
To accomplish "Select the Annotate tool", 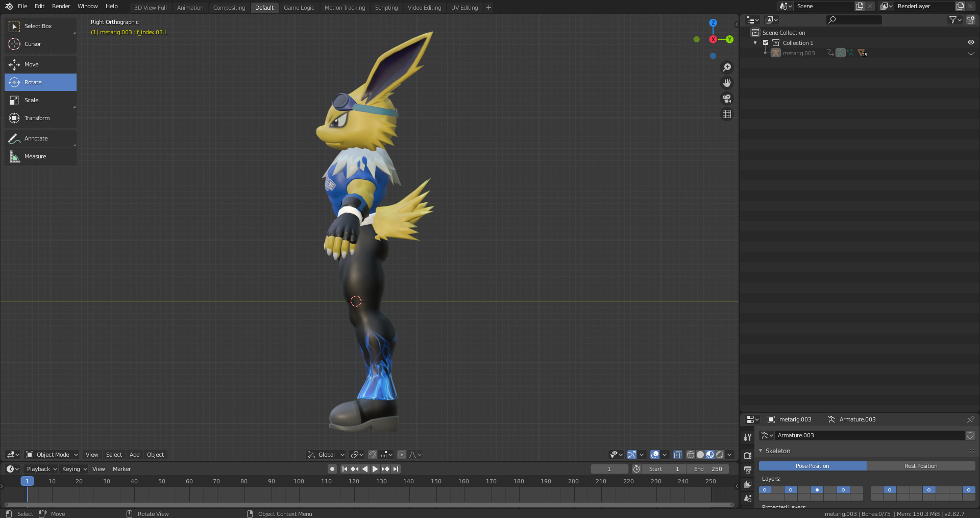I will tap(40, 138).
